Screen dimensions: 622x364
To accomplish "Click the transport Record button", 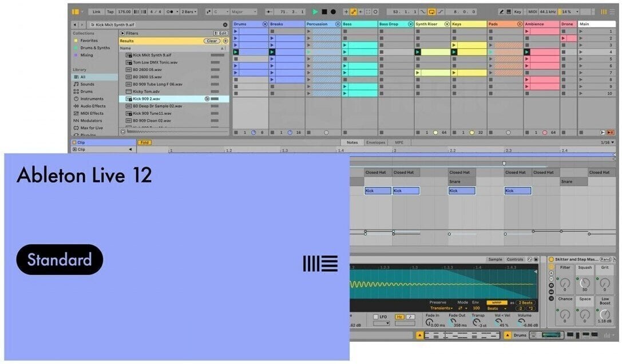I will 333,12.
